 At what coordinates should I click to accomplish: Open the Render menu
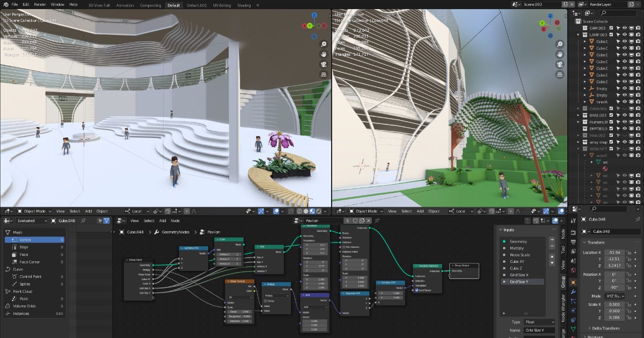(40, 4)
